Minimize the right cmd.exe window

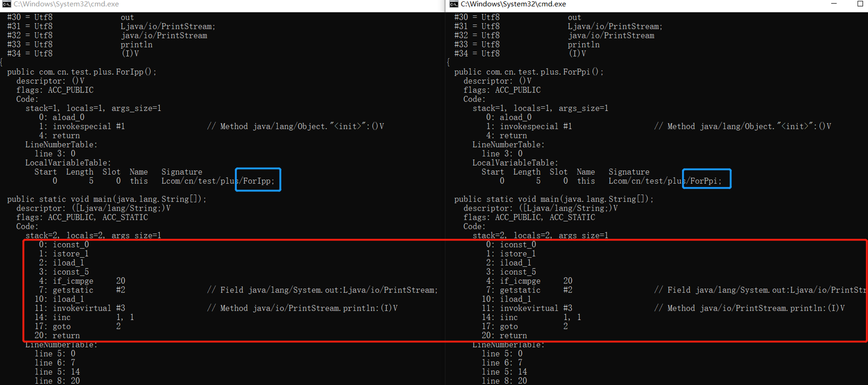[834, 4]
